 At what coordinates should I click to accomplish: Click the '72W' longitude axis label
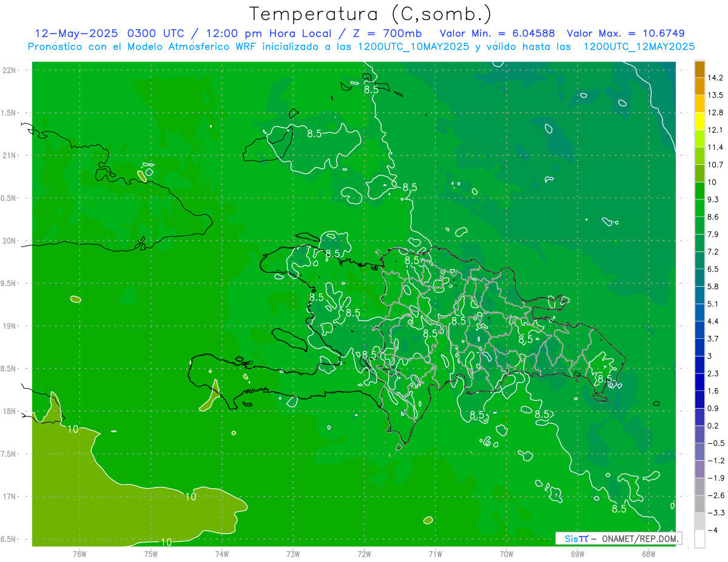364,554
